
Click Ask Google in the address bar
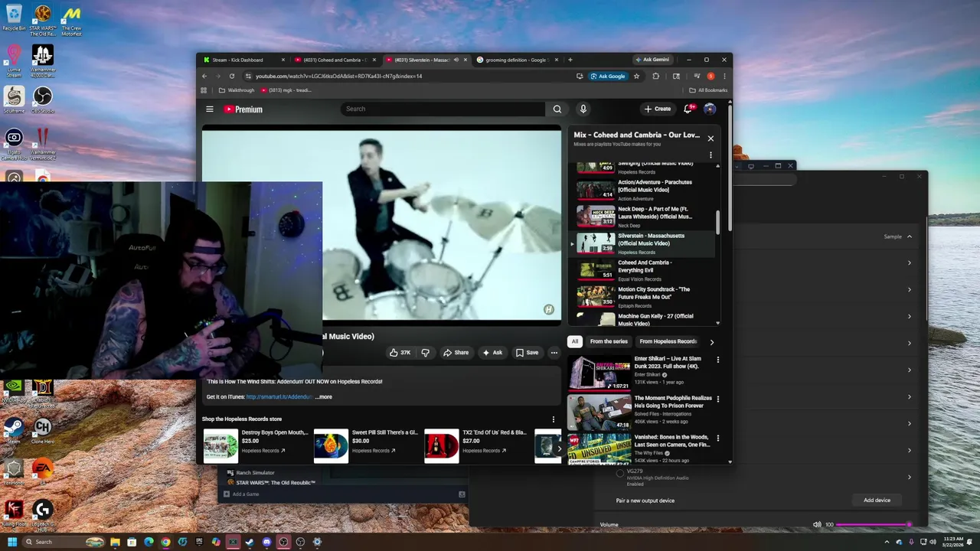pos(608,76)
